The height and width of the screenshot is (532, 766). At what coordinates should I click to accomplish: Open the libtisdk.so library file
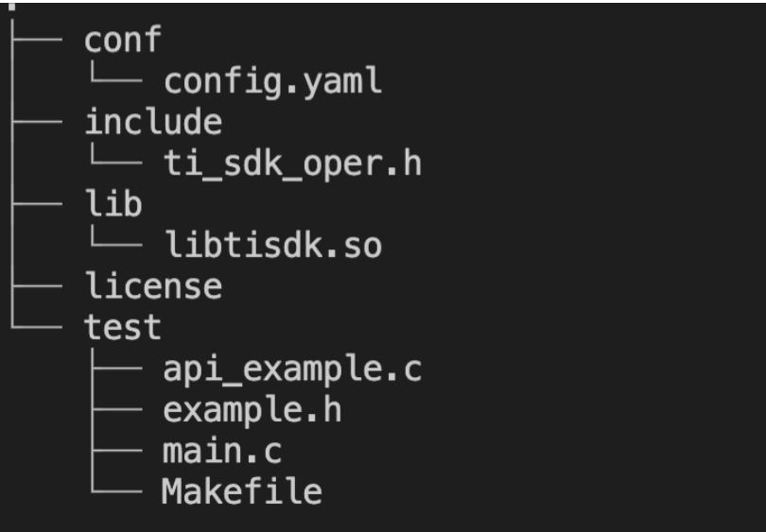tap(272, 246)
